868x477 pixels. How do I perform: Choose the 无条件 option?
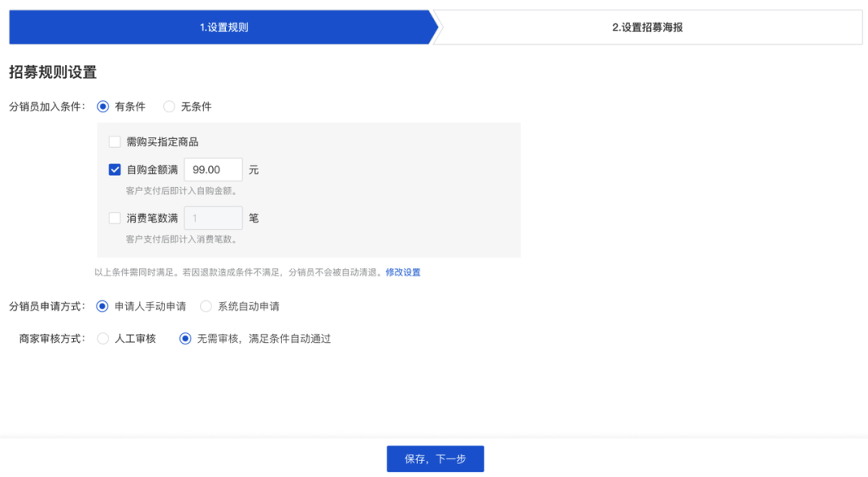coord(169,105)
